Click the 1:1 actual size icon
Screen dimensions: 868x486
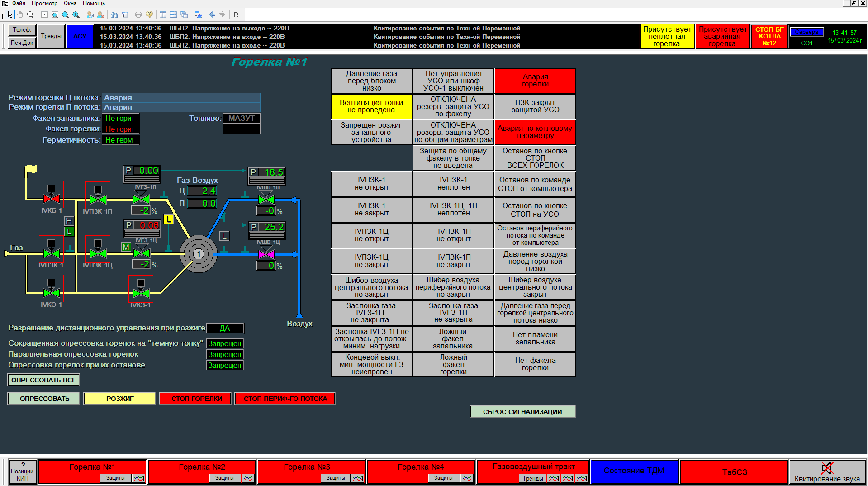44,15
